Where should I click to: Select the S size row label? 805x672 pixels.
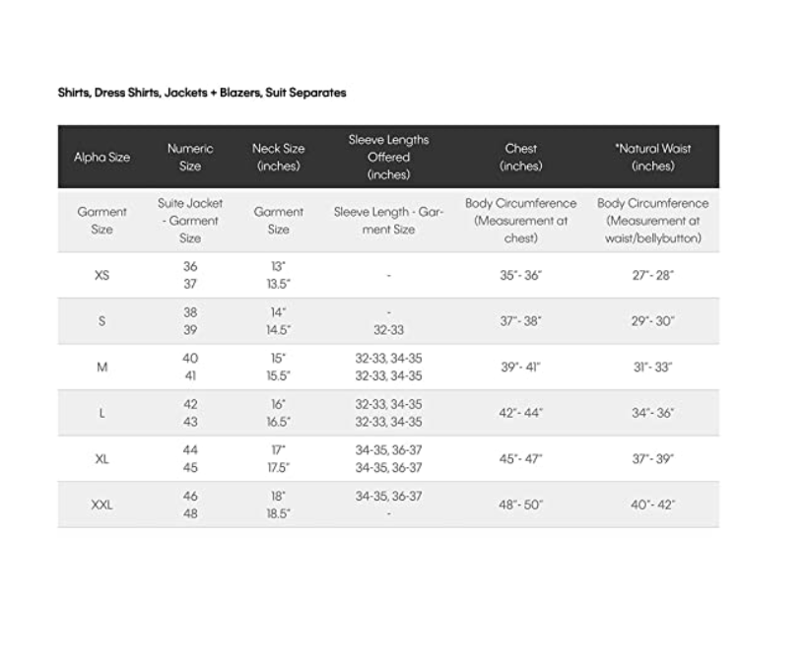(x=101, y=321)
